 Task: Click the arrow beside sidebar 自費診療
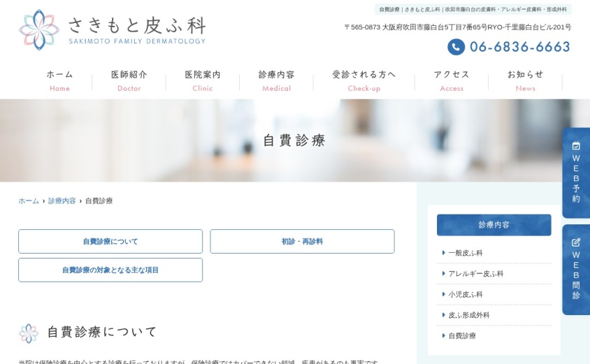[444, 336]
